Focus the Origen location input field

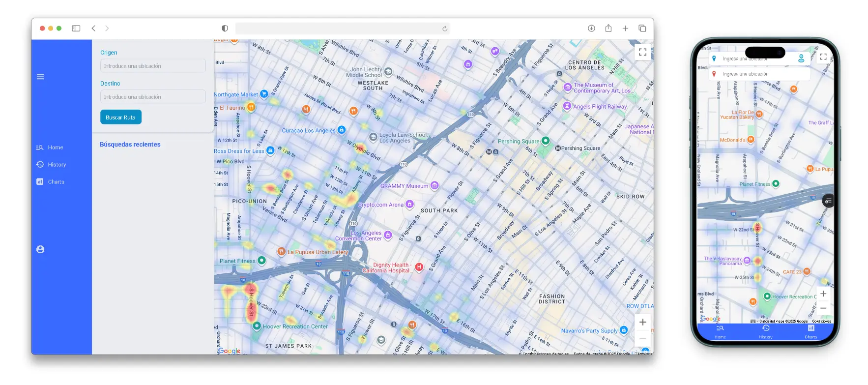click(153, 66)
